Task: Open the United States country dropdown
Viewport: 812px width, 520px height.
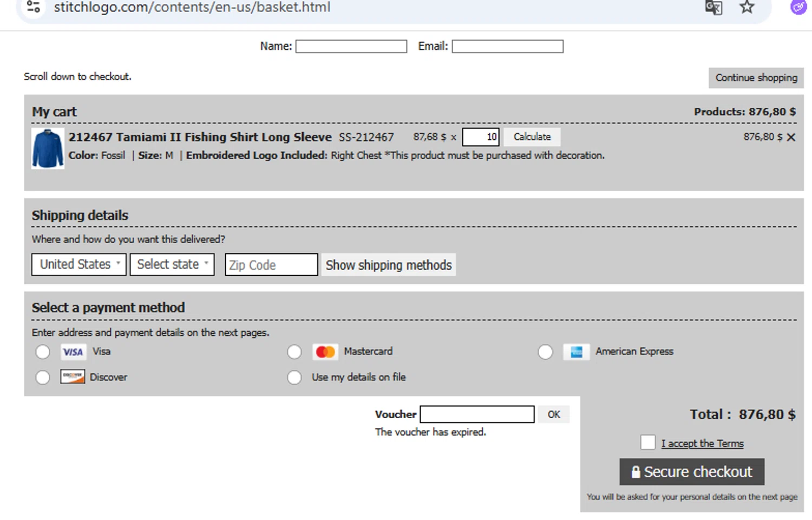Action: [x=79, y=264]
